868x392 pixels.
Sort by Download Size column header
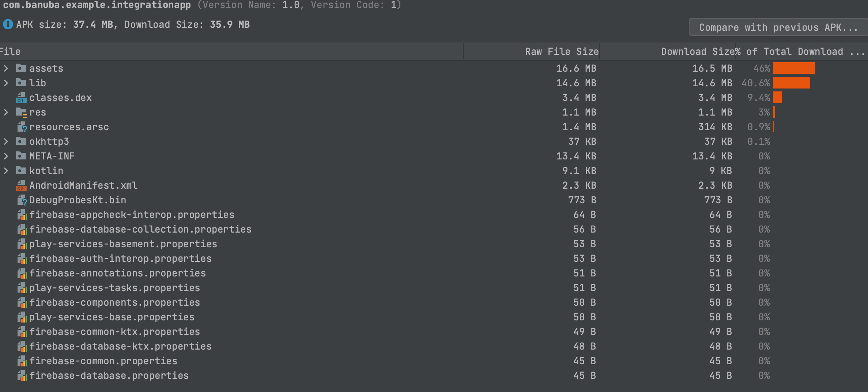(x=668, y=52)
